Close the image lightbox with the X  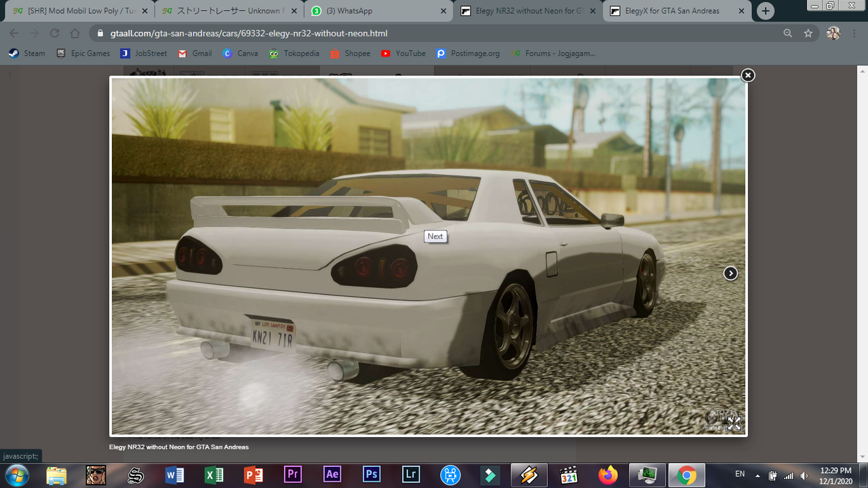(x=747, y=75)
